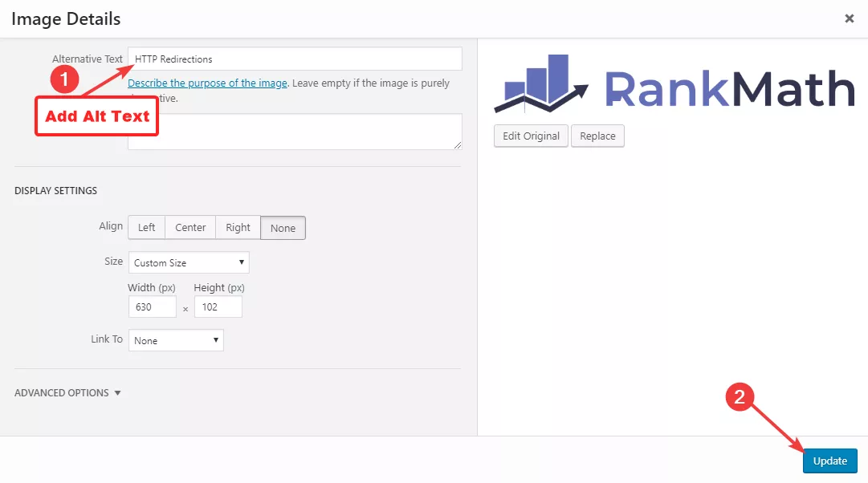Image resolution: width=868 pixels, height=483 pixels.
Task: Click the RankMath logo image preview
Action: [674, 83]
